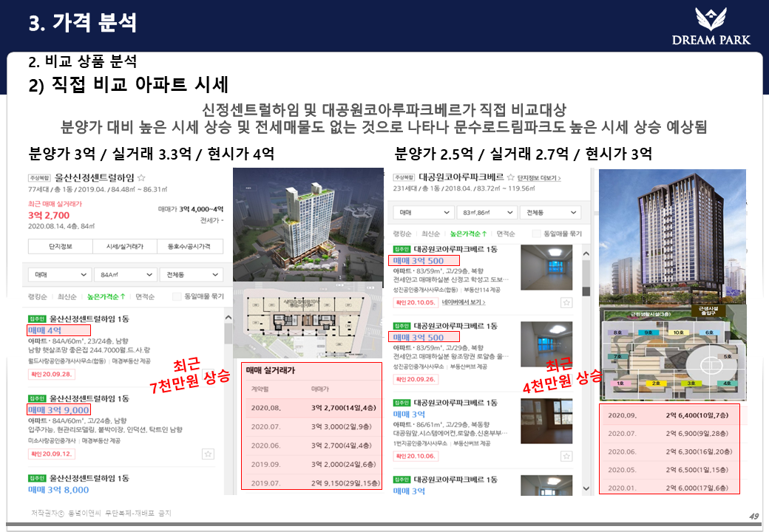Image resolution: width=769 pixels, height=532 pixels.
Task: Sort 대공원코아루파크베르 listings by 높은가격순
Action: 468,233
